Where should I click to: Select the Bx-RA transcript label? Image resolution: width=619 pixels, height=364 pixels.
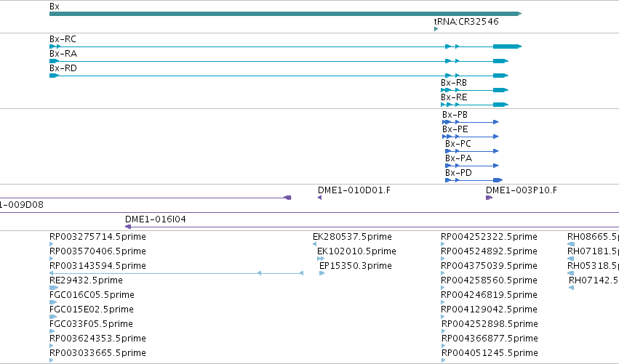tap(63, 54)
